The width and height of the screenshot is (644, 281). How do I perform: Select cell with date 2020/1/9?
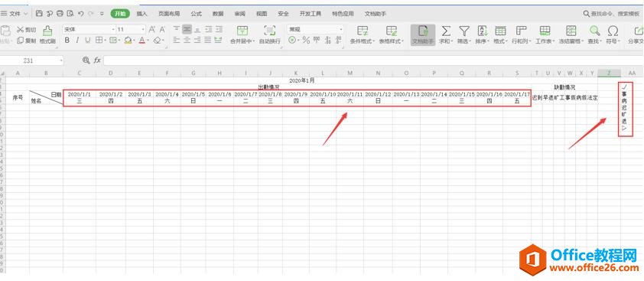tap(296, 94)
